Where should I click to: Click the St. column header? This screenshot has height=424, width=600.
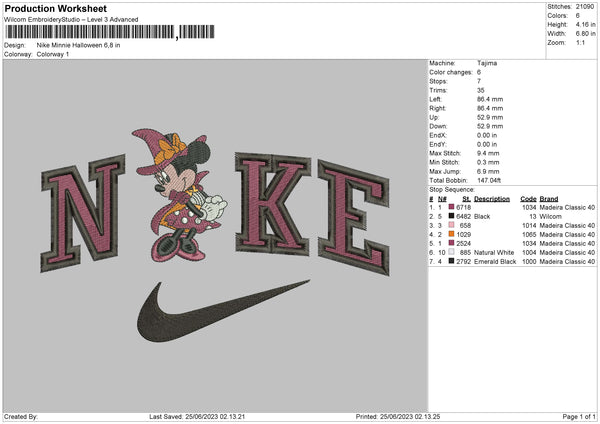(x=466, y=199)
